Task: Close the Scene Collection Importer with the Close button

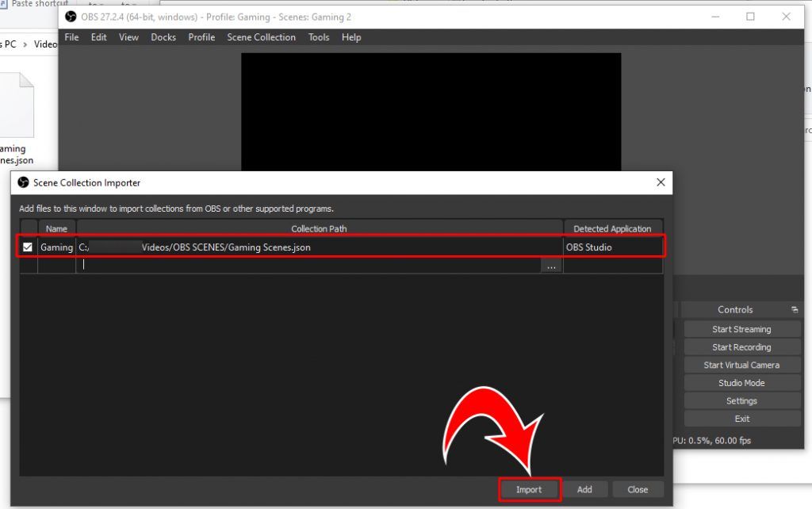Action: [x=638, y=489]
